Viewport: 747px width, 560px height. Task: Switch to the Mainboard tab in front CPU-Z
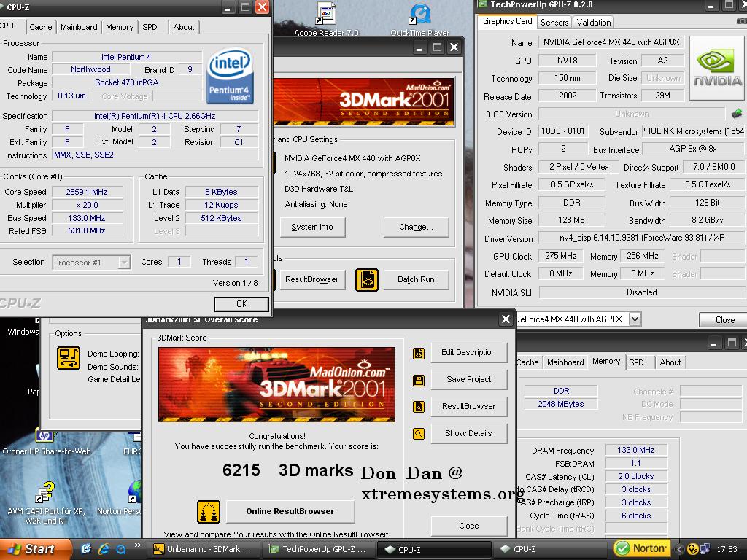coord(79,27)
